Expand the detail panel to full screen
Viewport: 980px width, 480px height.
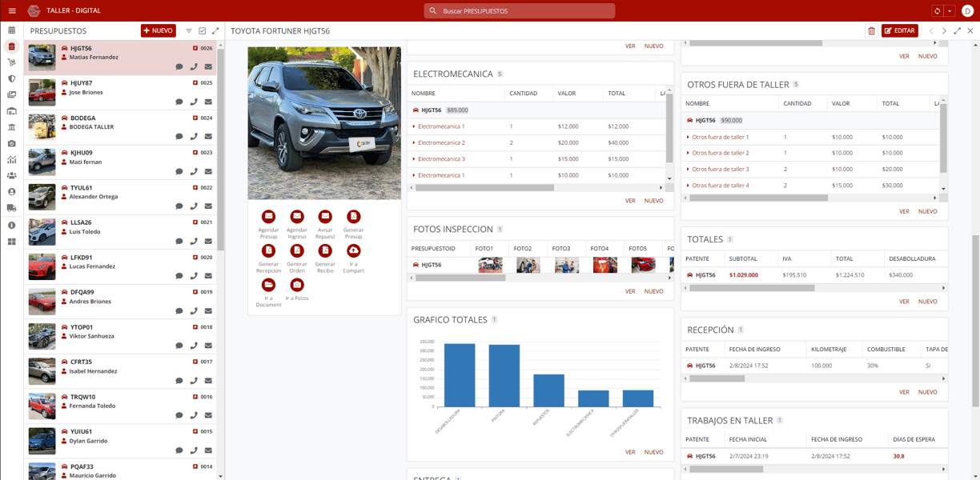957,31
